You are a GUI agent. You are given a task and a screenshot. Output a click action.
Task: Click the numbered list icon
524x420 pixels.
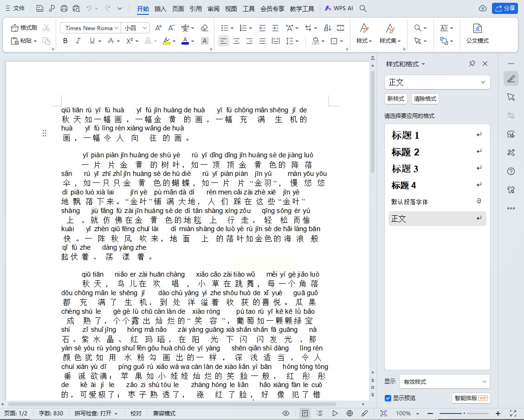244,28
